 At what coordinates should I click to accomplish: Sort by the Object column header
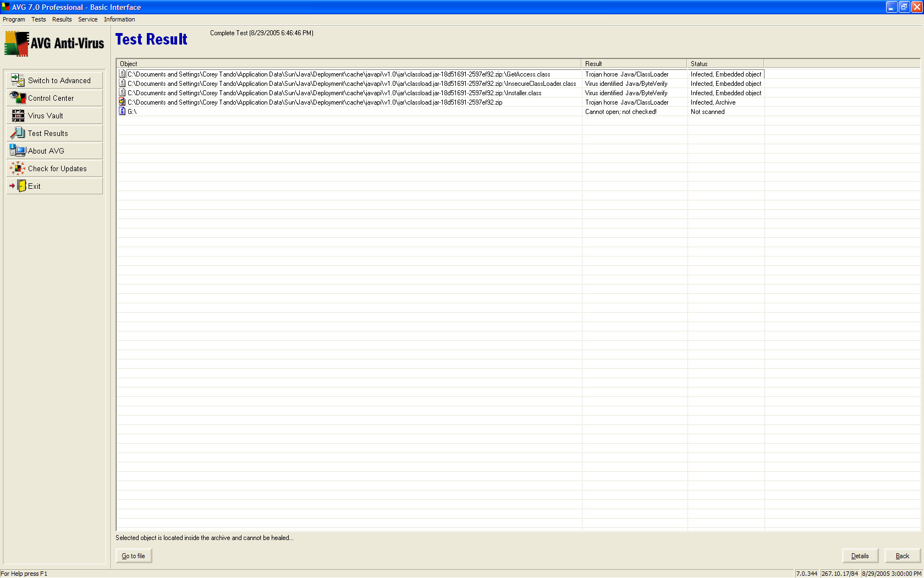[x=349, y=63]
